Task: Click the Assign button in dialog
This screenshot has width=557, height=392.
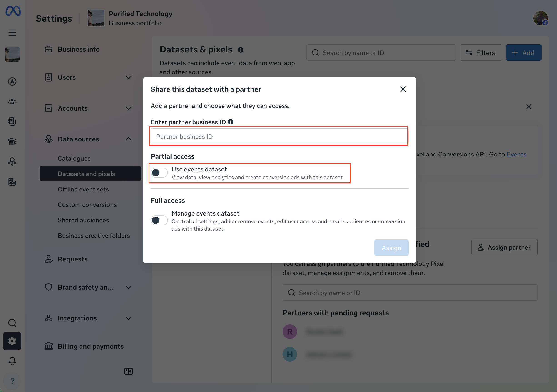Action: (391, 248)
